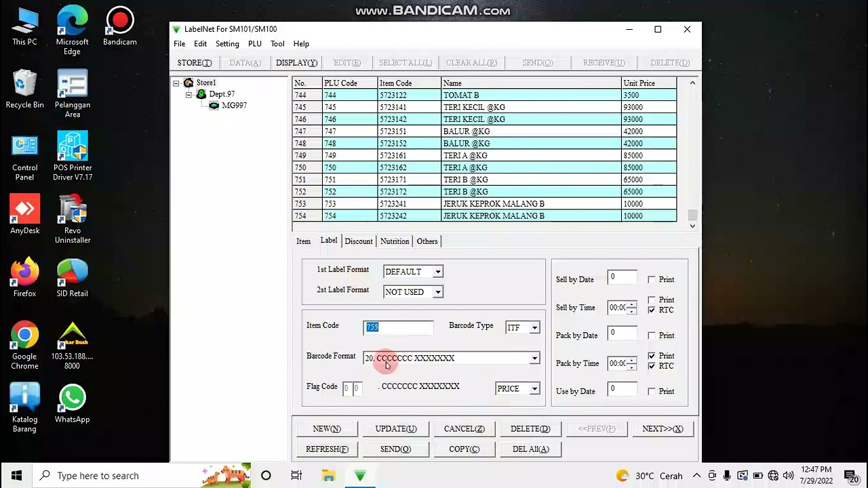Open the Recycle Bin
The height and width of the screenshot is (488, 868).
[24, 89]
